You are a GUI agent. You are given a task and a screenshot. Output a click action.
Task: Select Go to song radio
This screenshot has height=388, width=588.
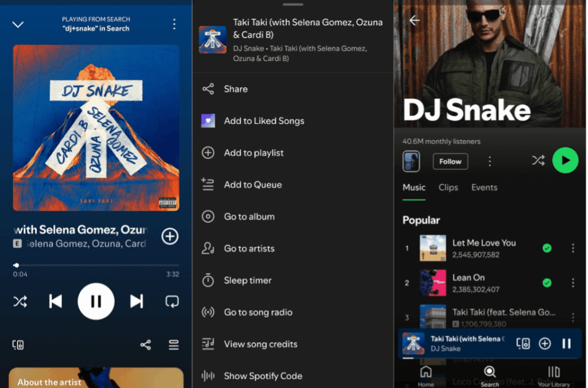(293, 312)
